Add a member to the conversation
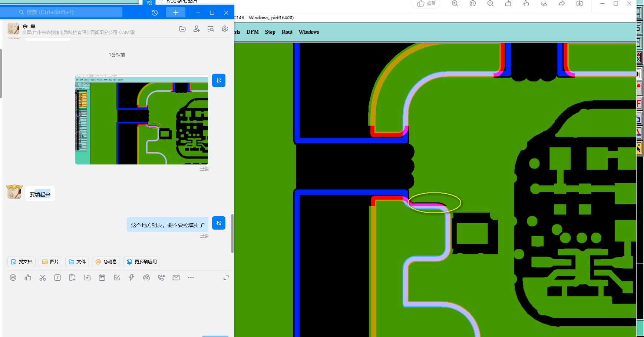 click(196, 29)
